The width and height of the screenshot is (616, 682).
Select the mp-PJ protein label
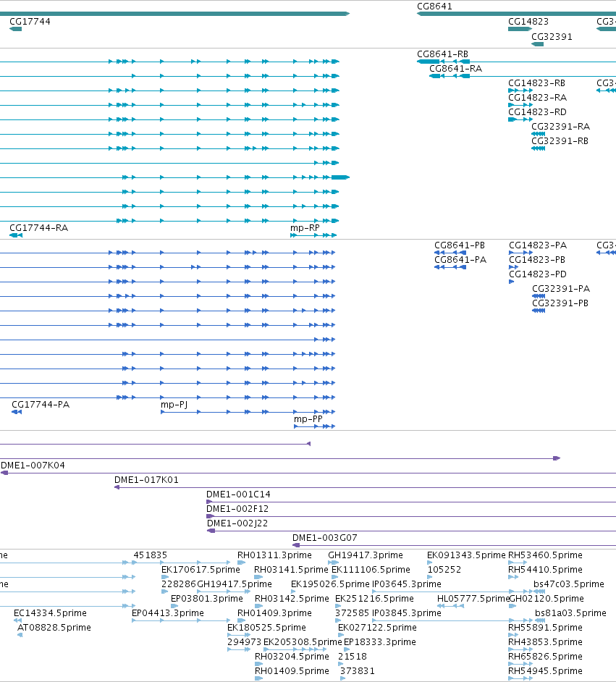pos(174,405)
